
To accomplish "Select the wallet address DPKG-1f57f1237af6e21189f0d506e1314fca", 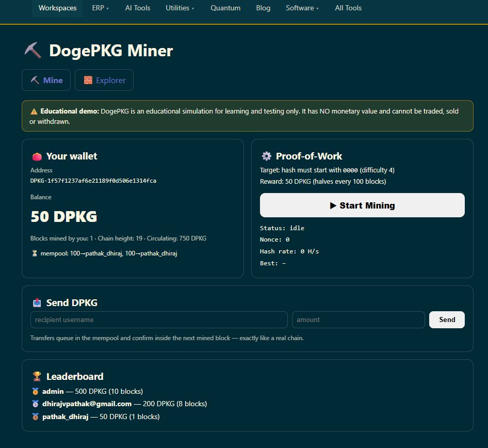I will coord(93,181).
